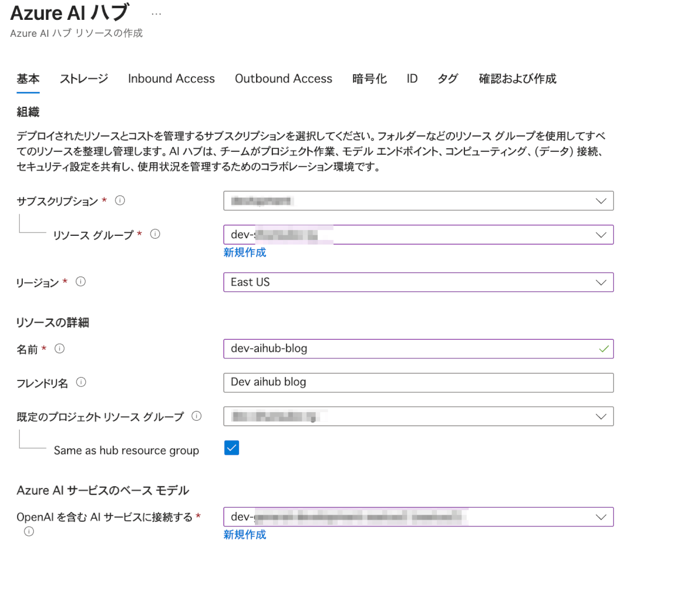Click info icon next to サブスクリプション

pos(120,201)
